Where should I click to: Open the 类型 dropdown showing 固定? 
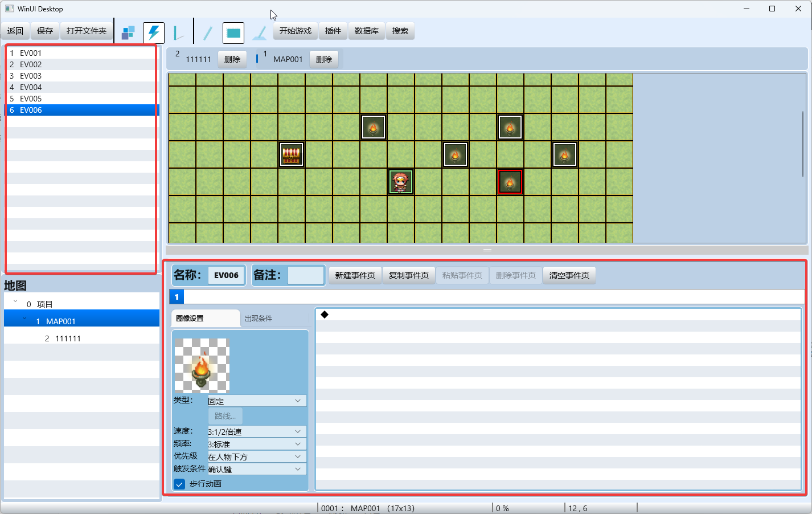pos(257,401)
